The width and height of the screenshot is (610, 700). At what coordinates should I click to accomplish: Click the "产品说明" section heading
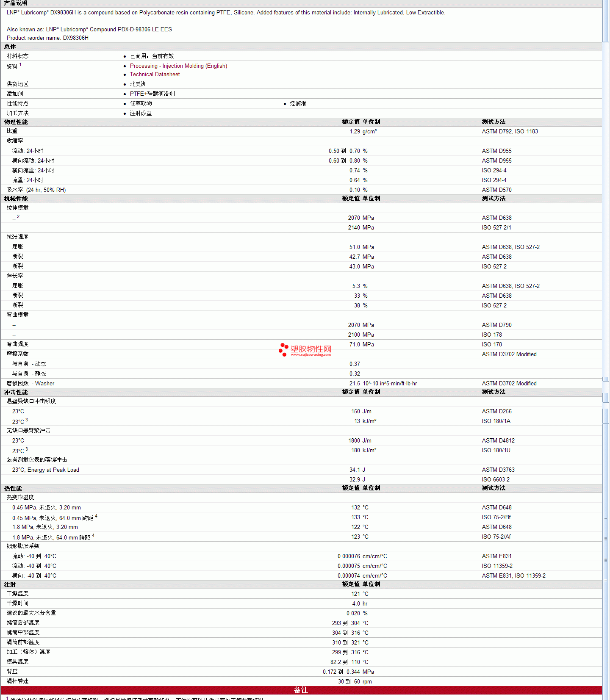click(16, 3)
